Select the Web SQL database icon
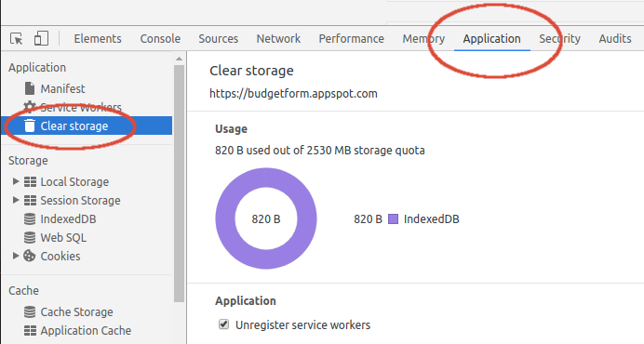644x344 pixels. tap(30, 237)
